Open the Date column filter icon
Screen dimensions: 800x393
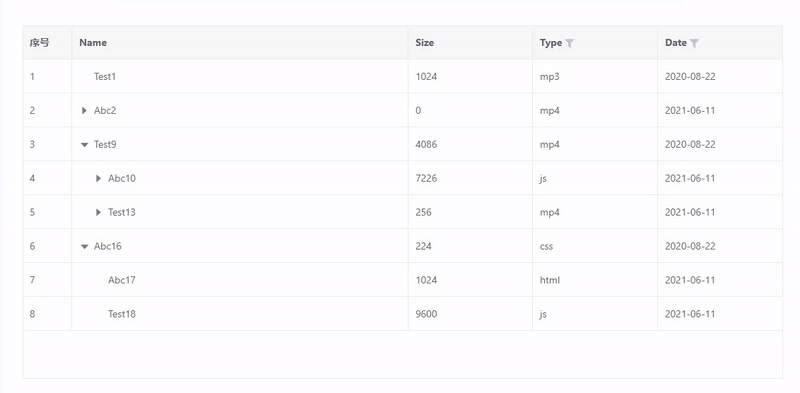point(694,43)
